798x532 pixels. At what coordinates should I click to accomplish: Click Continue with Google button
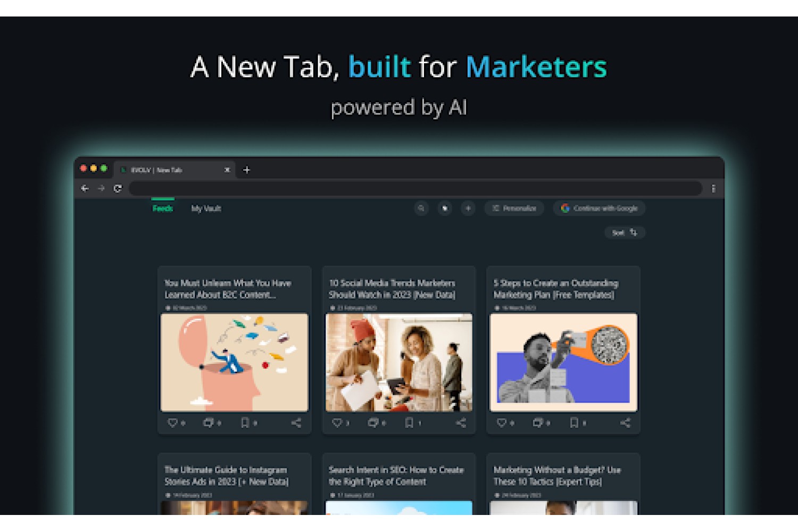(x=599, y=209)
